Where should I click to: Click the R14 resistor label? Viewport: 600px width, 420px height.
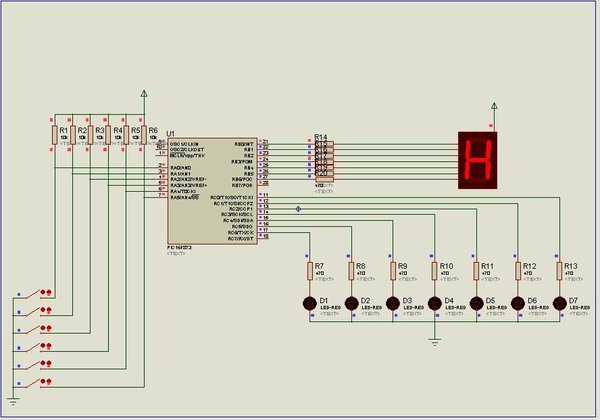(321, 137)
